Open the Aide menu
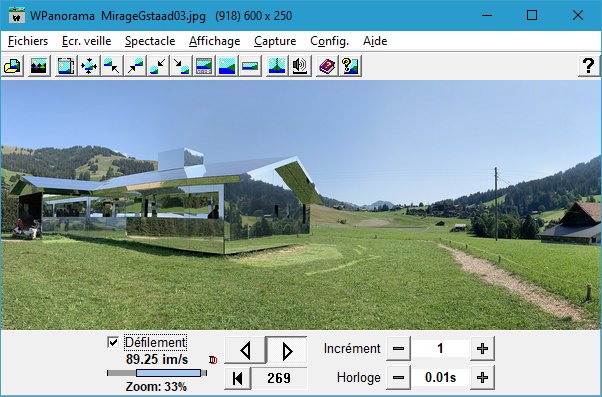Image resolution: width=602 pixels, height=397 pixels. tap(375, 41)
